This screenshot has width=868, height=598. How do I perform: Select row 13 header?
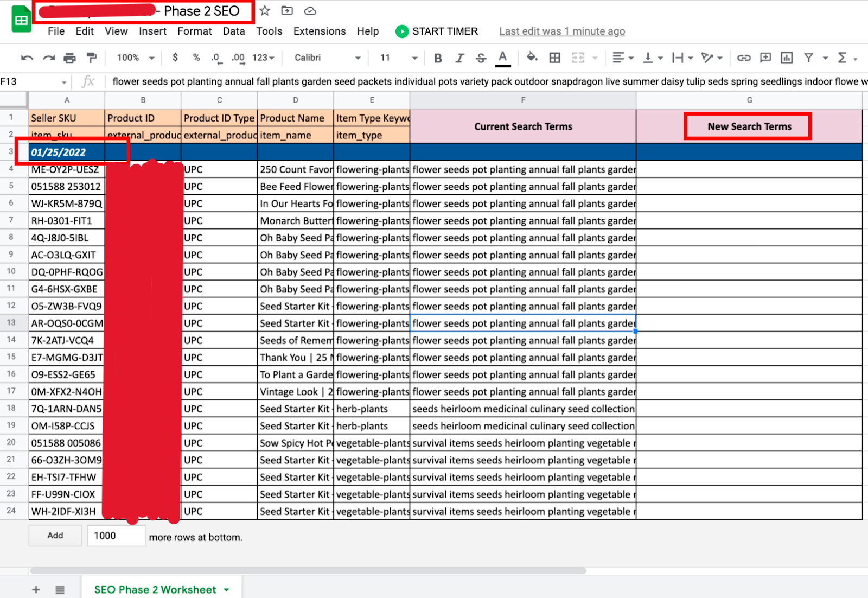pos(11,323)
